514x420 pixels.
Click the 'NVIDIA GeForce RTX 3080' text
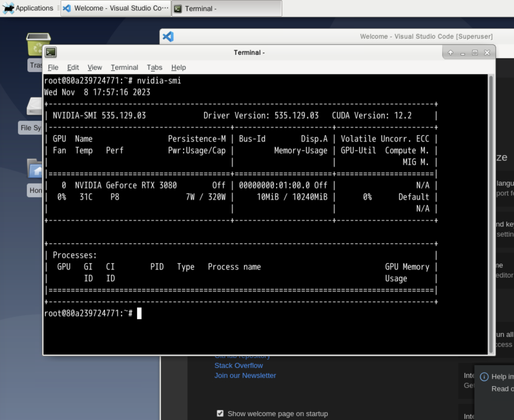pos(126,185)
